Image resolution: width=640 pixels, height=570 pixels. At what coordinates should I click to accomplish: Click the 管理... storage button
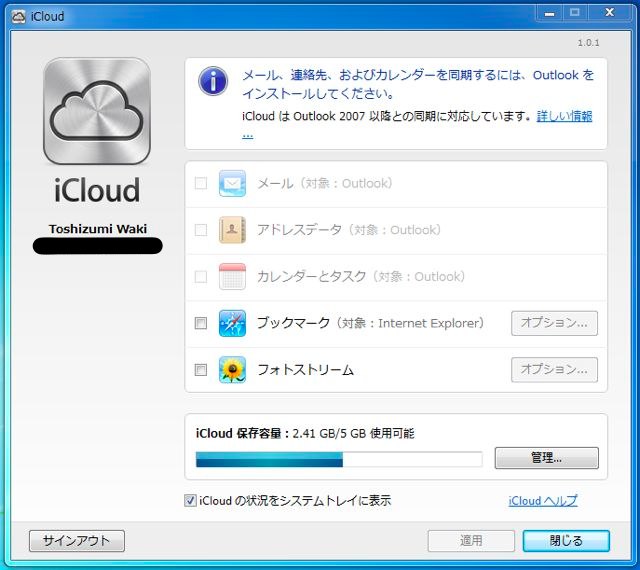[547, 458]
